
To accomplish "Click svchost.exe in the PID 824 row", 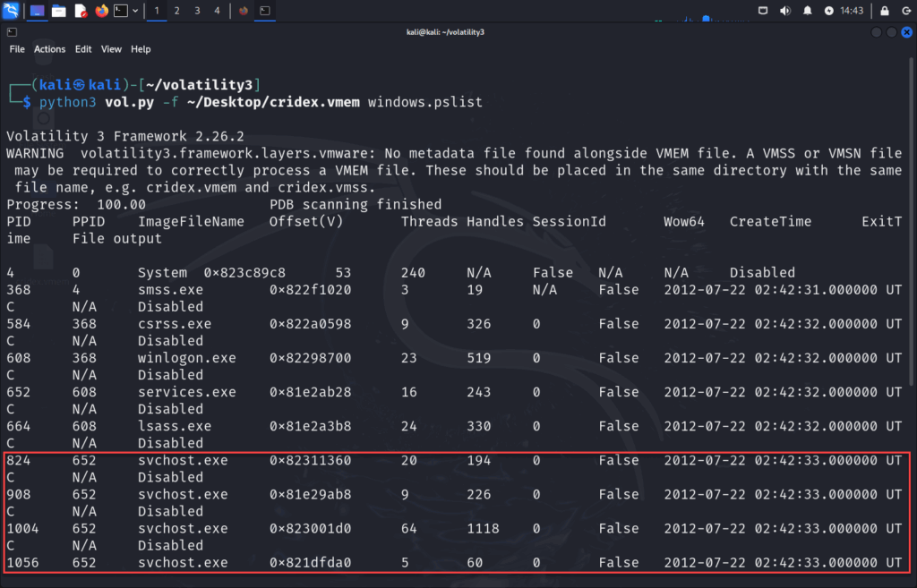I will 183,461.
